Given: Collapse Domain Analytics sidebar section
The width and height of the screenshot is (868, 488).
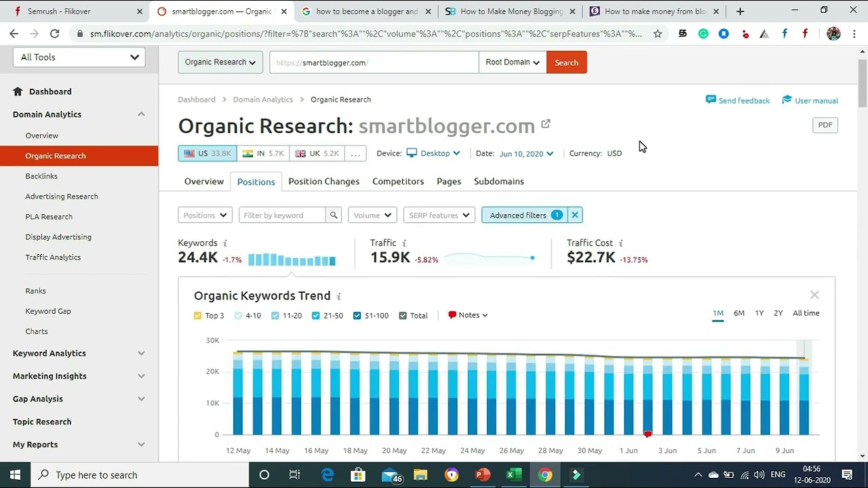Looking at the screenshot, I should (141, 114).
